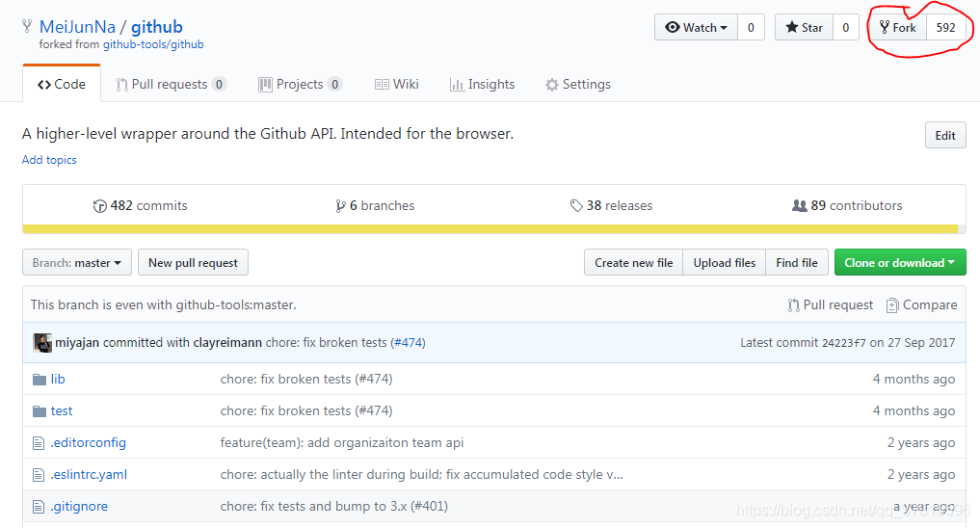Open the #474 link in latest commit
This screenshot has width=980, height=528.
[x=408, y=342]
